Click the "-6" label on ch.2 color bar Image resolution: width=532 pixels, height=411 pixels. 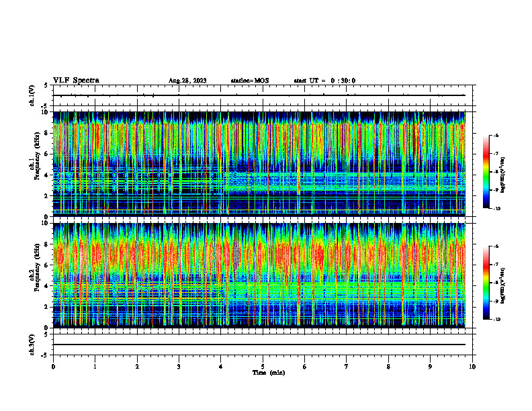click(496, 246)
